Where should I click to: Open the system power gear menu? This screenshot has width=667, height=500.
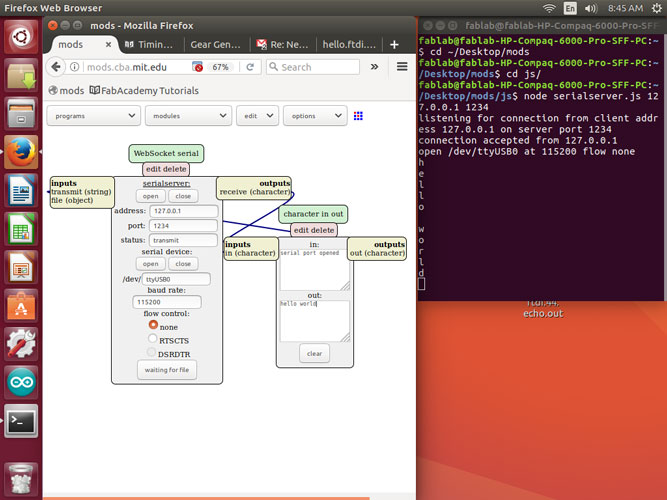pyautogui.click(x=657, y=8)
